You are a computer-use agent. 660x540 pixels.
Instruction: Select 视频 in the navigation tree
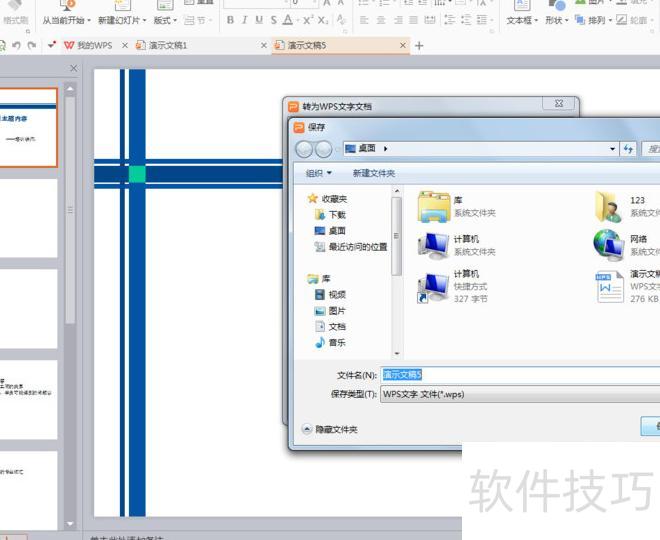pos(330,295)
